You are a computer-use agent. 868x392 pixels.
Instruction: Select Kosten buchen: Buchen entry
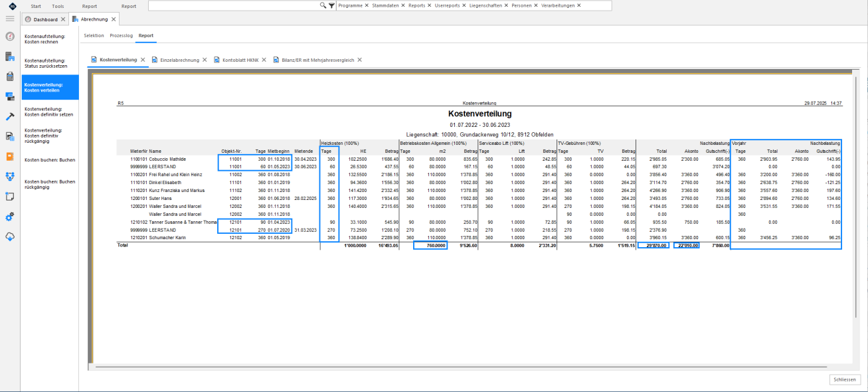pos(49,160)
